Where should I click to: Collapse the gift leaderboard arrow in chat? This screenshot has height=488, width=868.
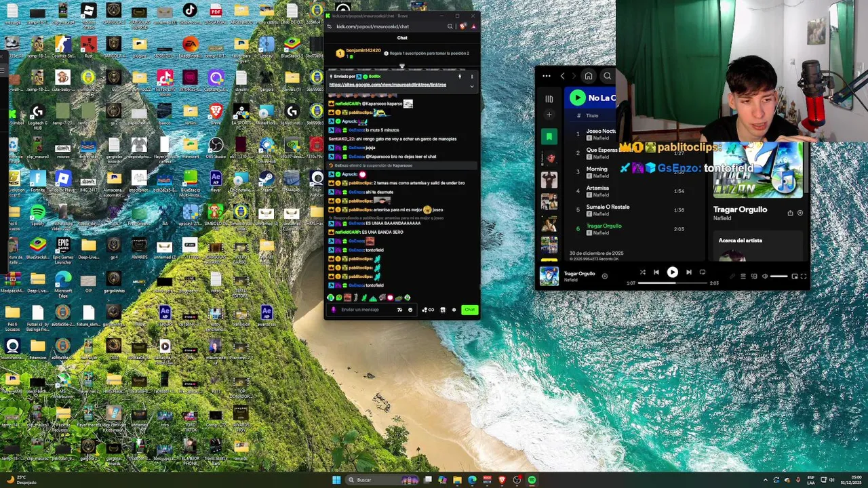pos(401,66)
